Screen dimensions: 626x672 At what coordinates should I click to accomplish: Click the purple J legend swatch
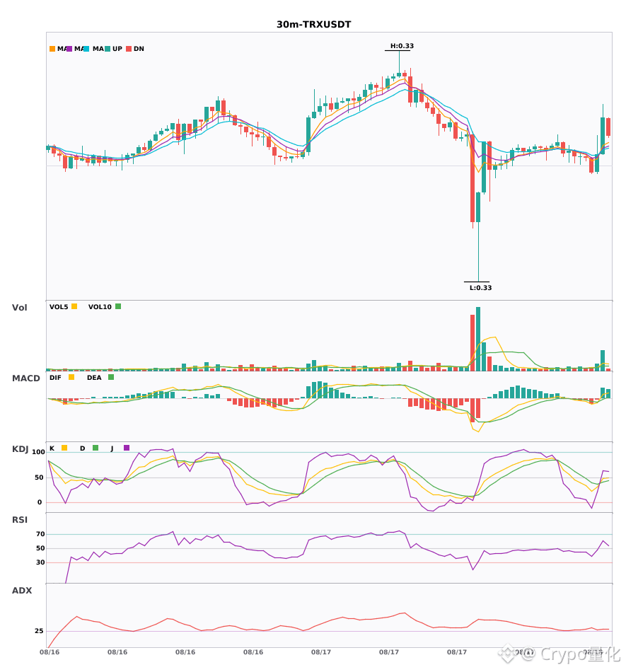pyautogui.click(x=127, y=448)
